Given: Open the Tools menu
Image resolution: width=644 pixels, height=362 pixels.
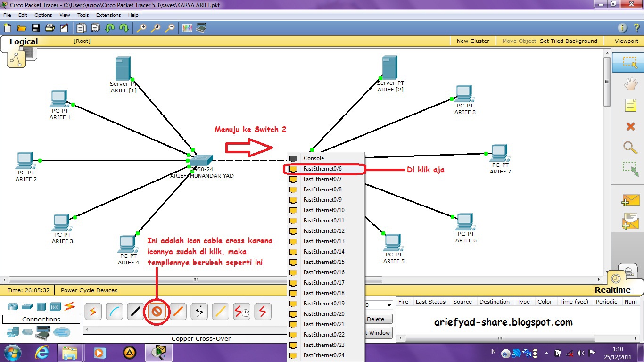Looking at the screenshot, I should point(83,15).
